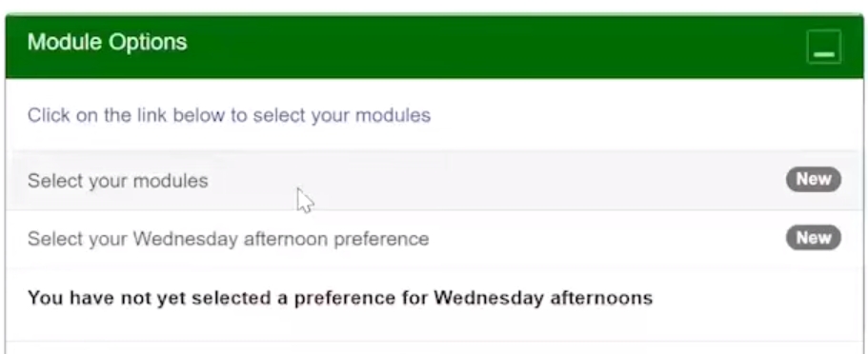The width and height of the screenshot is (868, 354).
Task: Select the green Module Options header bar
Action: click(434, 47)
